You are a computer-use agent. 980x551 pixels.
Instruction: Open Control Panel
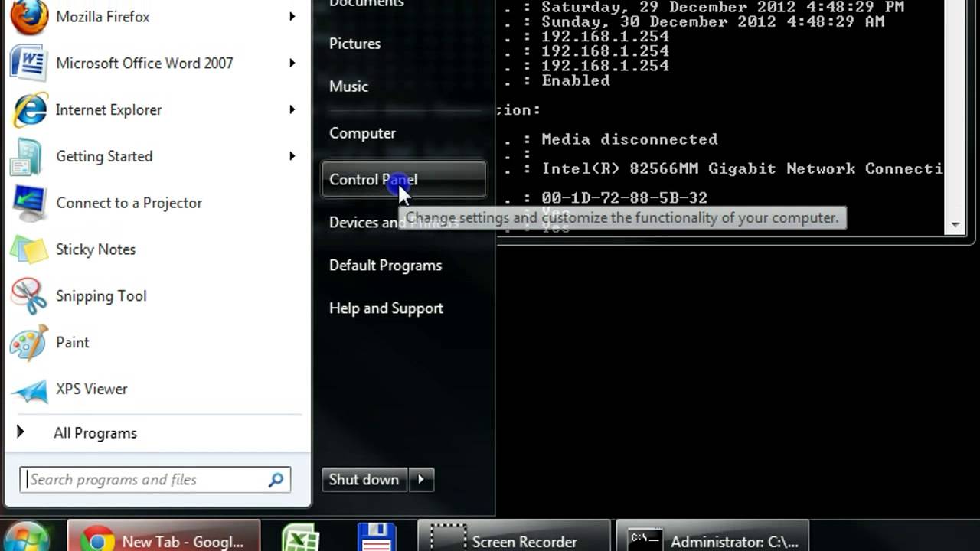403,179
